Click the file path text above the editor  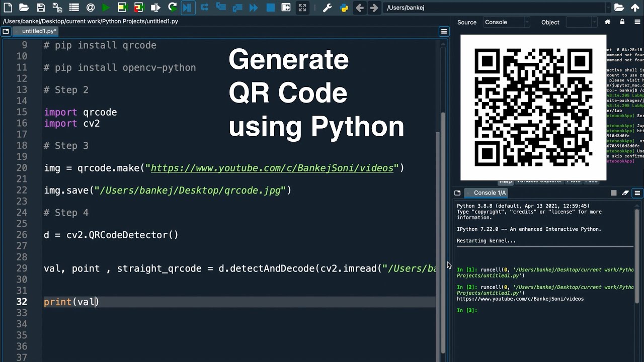tap(91, 21)
